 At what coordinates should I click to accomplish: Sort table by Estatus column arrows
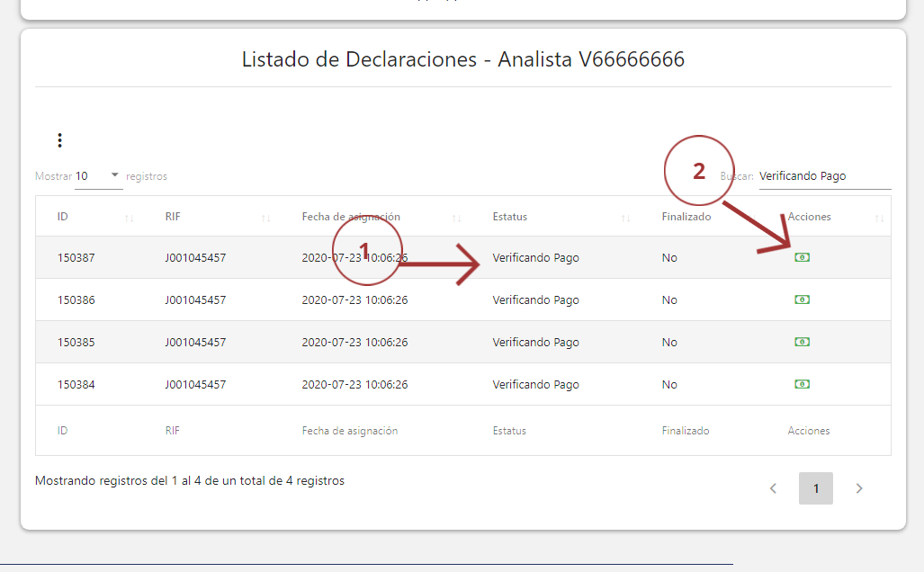click(x=625, y=218)
